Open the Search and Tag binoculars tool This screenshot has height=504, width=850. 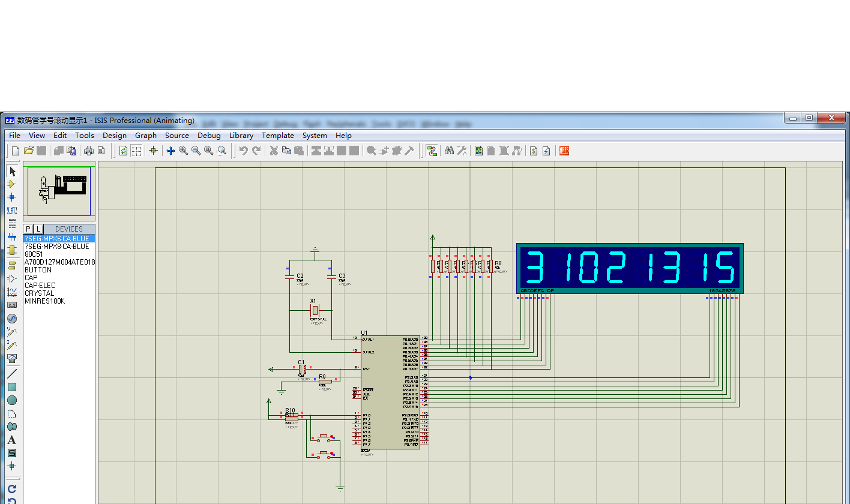tap(449, 151)
